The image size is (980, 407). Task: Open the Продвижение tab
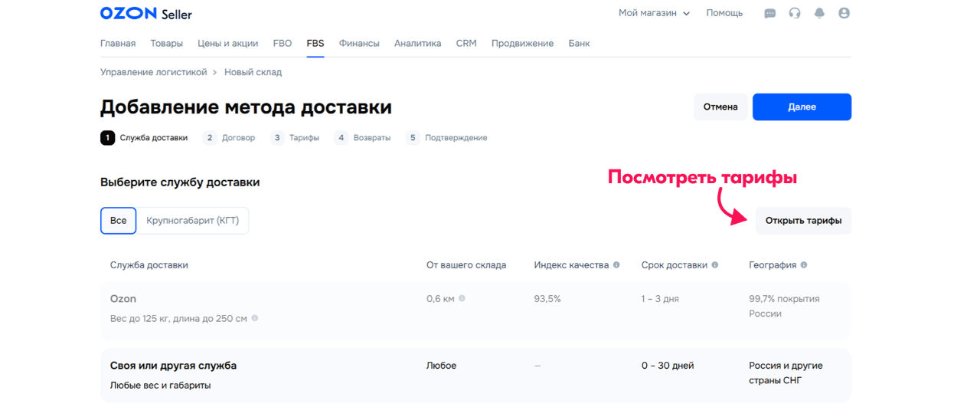pyautogui.click(x=522, y=44)
